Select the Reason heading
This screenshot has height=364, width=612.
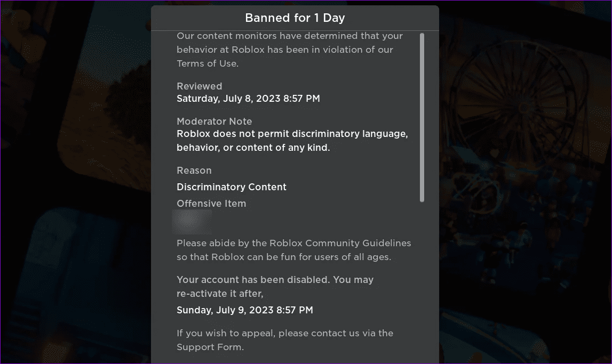[194, 170]
